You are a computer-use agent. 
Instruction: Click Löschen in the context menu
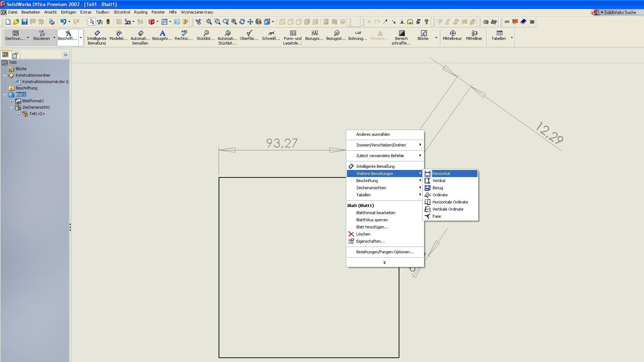click(385, 234)
